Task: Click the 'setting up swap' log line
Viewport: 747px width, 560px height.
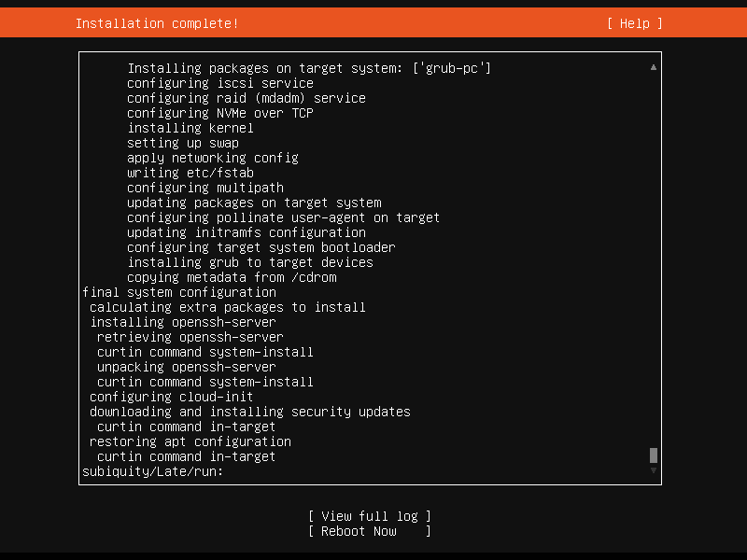Action: [x=183, y=143]
